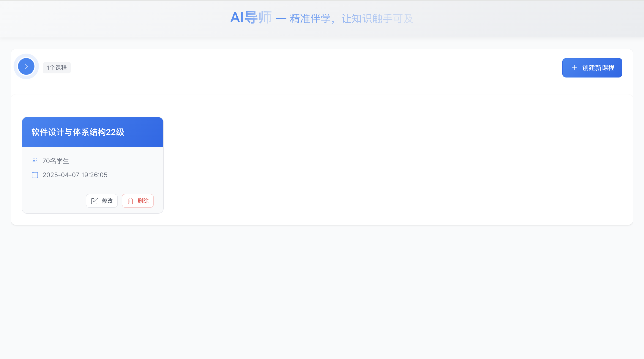Viewport: 644px width, 359px height.
Task: Click the red trash can icon
Action: 130,201
